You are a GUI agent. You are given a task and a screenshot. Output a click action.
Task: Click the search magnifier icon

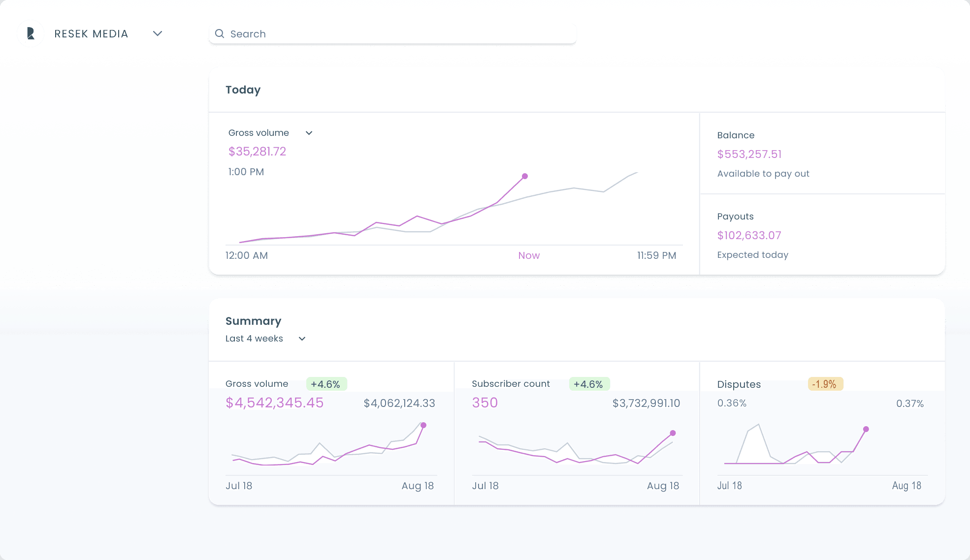click(x=220, y=33)
